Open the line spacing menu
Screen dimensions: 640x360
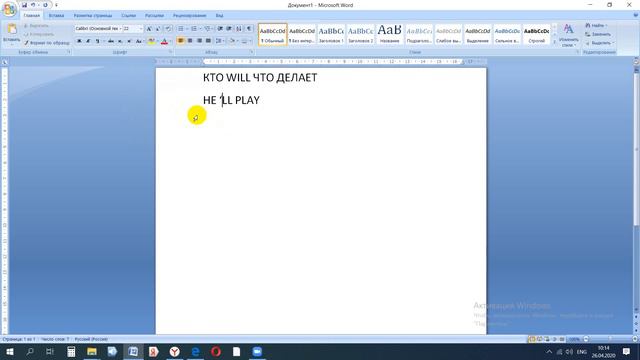(219, 41)
